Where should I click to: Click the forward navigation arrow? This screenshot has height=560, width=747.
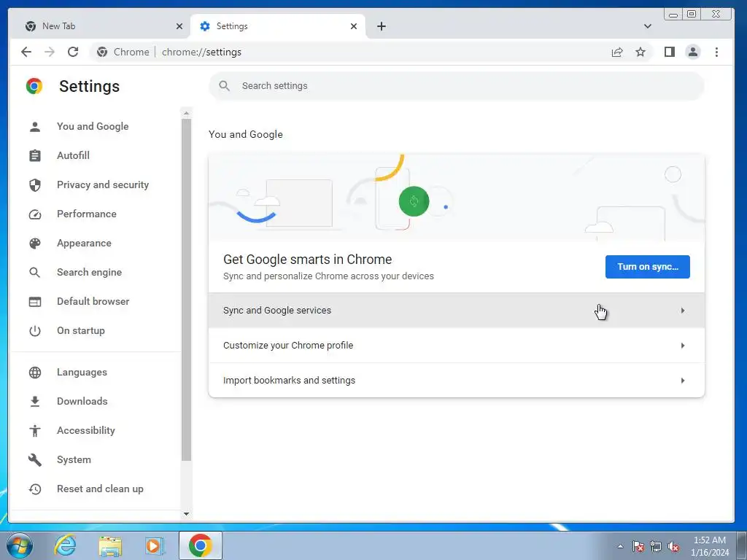(50, 52)
